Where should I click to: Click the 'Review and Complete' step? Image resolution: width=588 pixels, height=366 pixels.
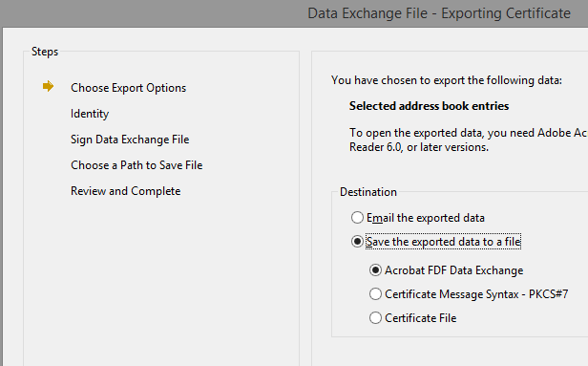(126, 191)
